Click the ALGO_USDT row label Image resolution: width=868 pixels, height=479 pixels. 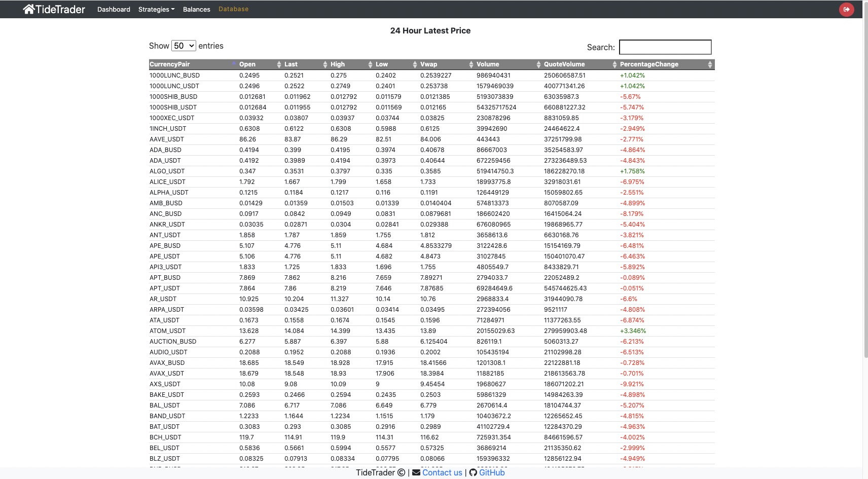click(167, 171)
